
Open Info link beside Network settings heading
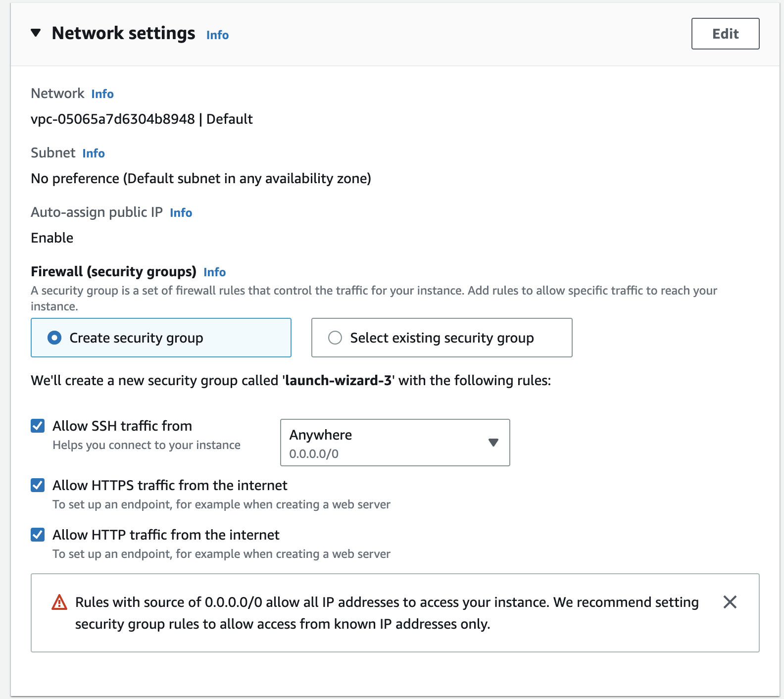(x=217, y=35)
